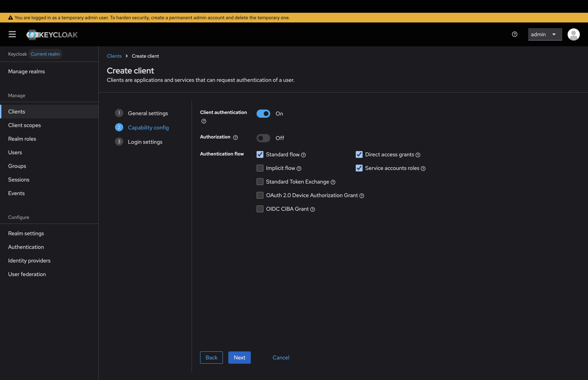Show help for Standard Token Exchange
The image size is (588, 380).
click(333, 182)
